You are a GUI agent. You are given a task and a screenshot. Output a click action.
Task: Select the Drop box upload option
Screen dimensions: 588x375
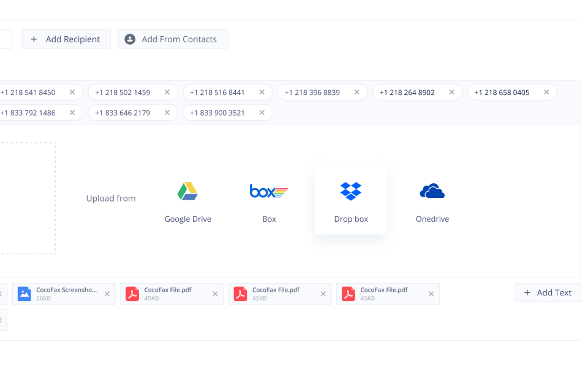[x=351, y=199]
